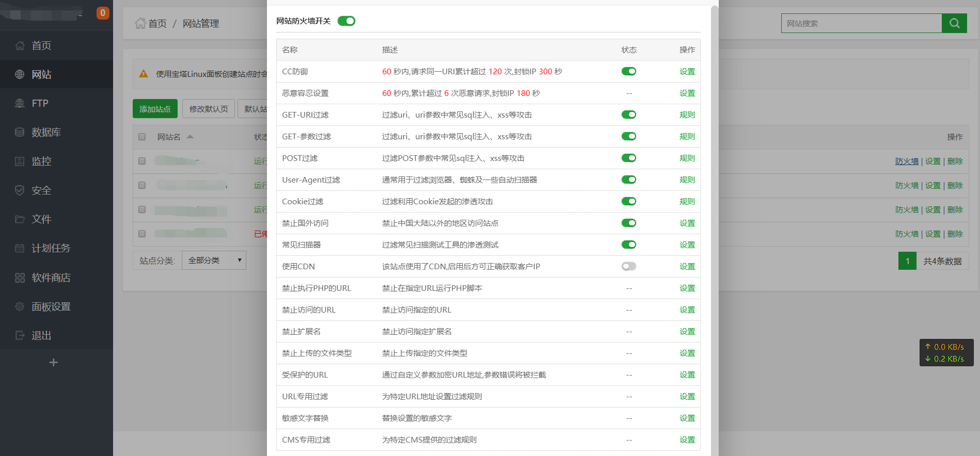Open the 网站 menu in the sidebar
This screenshot has width=980, height=456.
tap(56, 74)
